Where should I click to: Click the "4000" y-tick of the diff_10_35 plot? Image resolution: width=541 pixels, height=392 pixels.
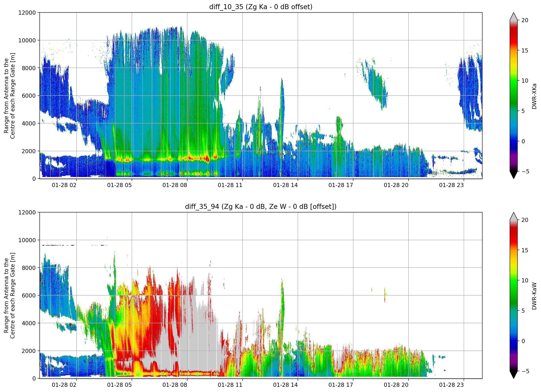(29, 123)
